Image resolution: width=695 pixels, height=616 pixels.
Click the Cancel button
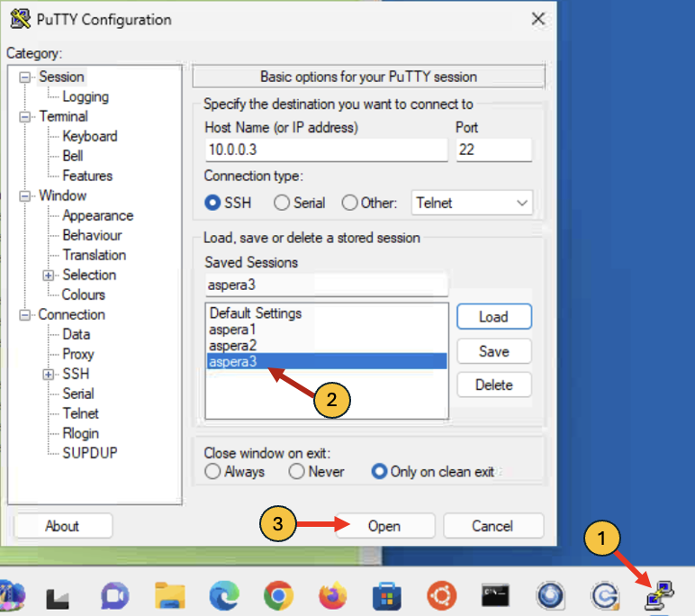click(492, 526)
